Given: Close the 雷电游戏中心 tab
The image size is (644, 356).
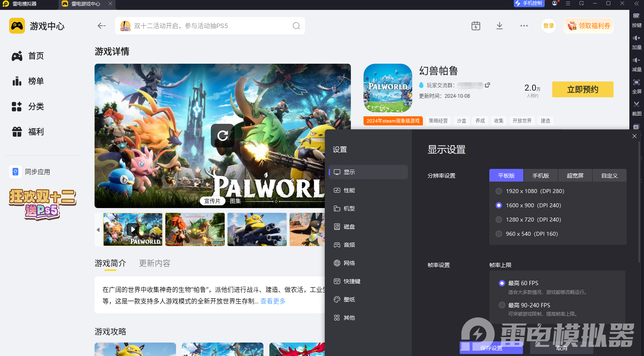Looking at the screenshot, I should tap(110, 4).
